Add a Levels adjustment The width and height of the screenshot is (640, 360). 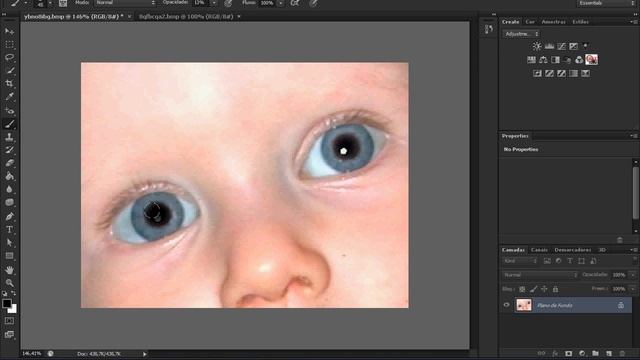coord(549,46)
